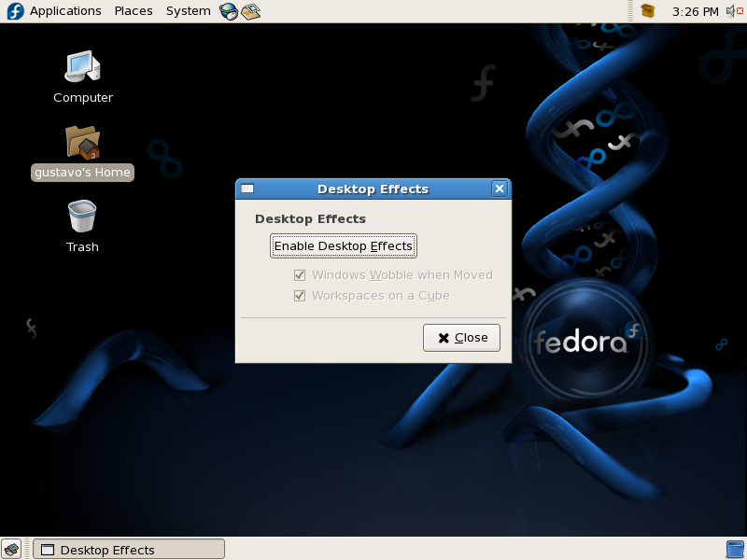Close Desktop Effects via titlebar X
The image size is (747, 560).
500,189
